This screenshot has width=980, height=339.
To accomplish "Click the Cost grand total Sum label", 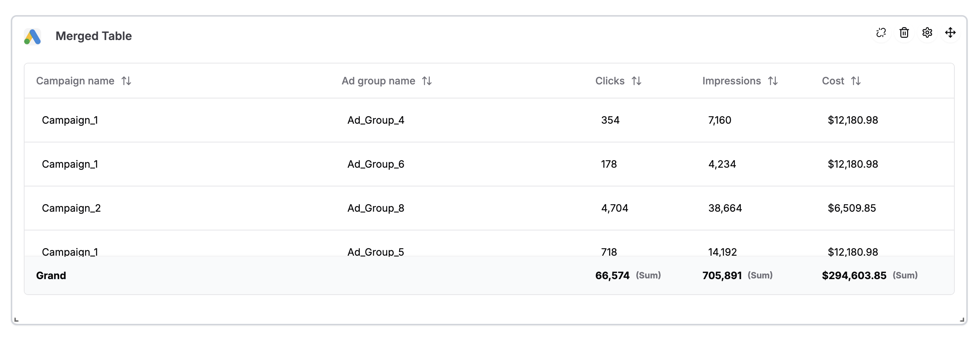I will tap(905, 275).
